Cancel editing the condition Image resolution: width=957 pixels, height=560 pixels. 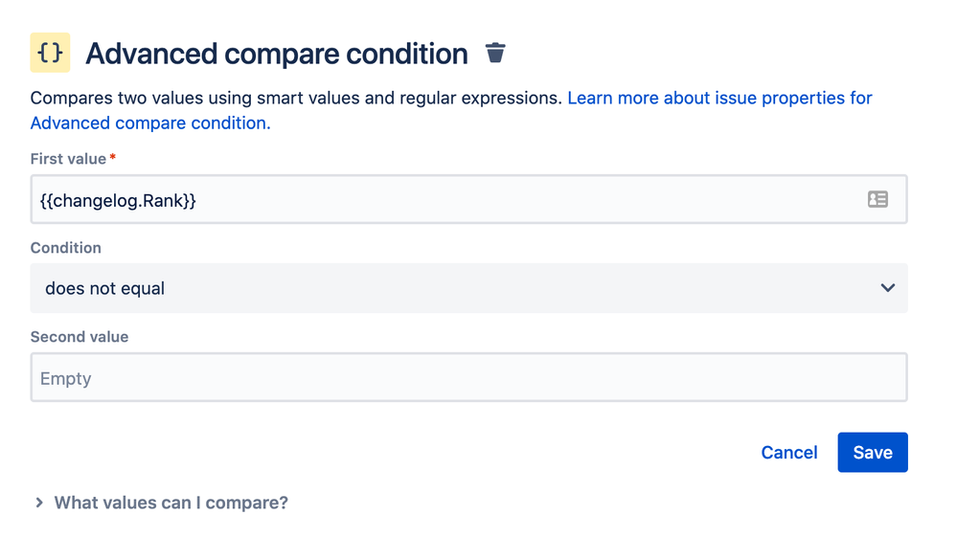tap(788, 453)
